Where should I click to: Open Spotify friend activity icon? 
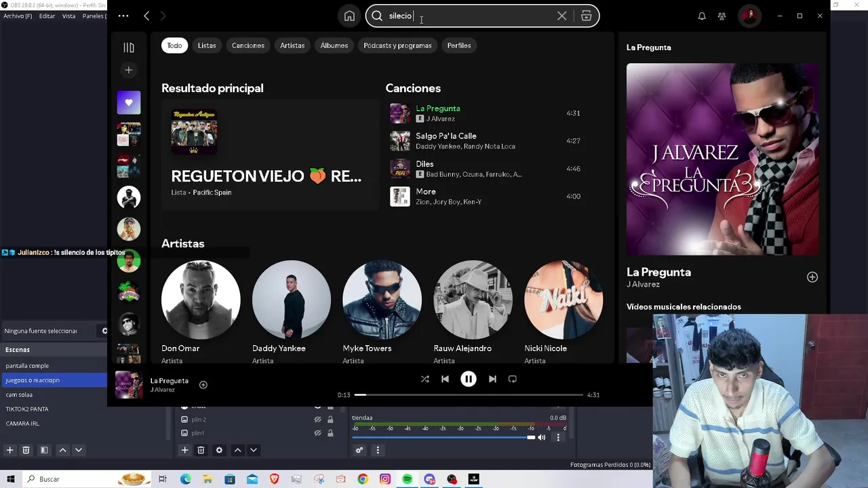click(x=722, y=16)
